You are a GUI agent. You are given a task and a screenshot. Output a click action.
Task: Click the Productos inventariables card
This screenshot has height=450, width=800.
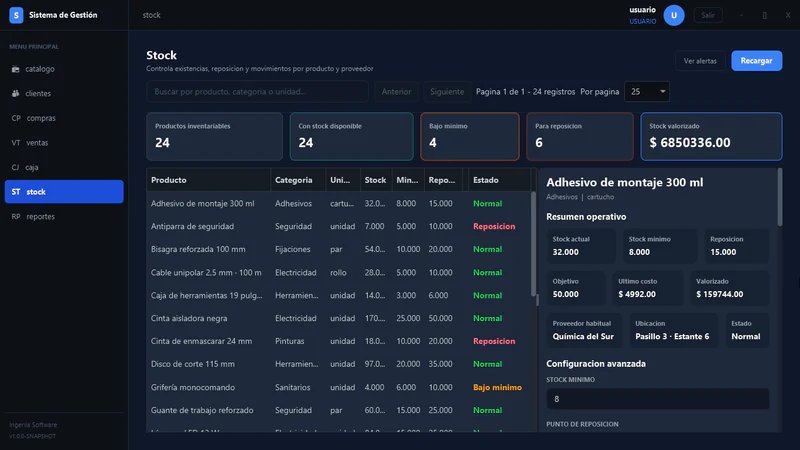pos(214,136)
